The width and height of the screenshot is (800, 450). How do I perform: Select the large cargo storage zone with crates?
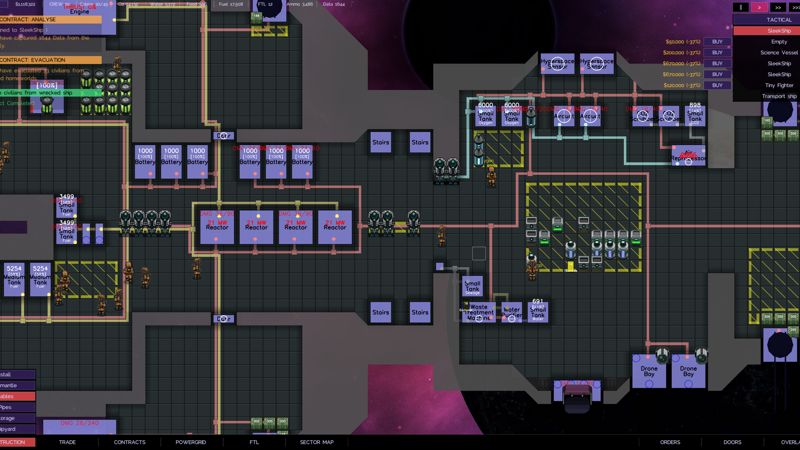[x=584, y=228]
